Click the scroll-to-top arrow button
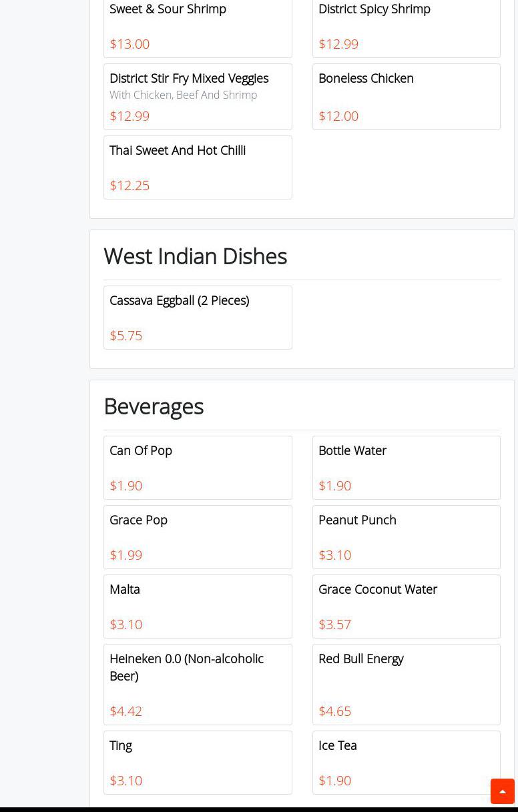The width and height of the screenshot is (518, 812). coord(502,791)
